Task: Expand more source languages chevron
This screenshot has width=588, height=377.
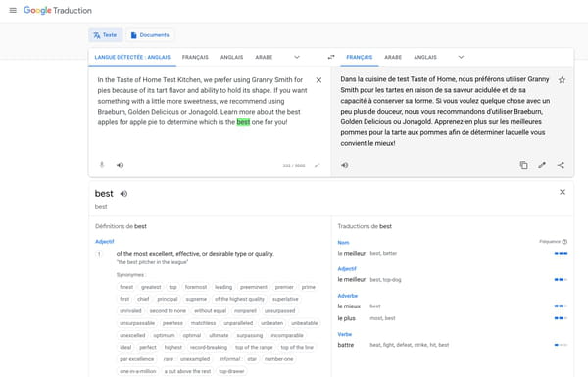Action: [x=297, y=58]
